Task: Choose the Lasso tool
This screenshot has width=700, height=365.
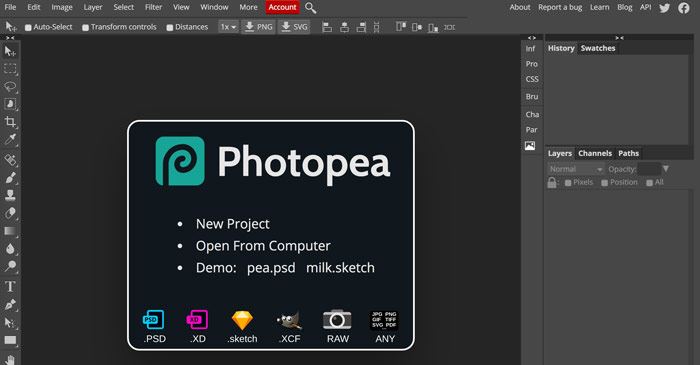Action: pyautogui.click(x=10, y=86)
